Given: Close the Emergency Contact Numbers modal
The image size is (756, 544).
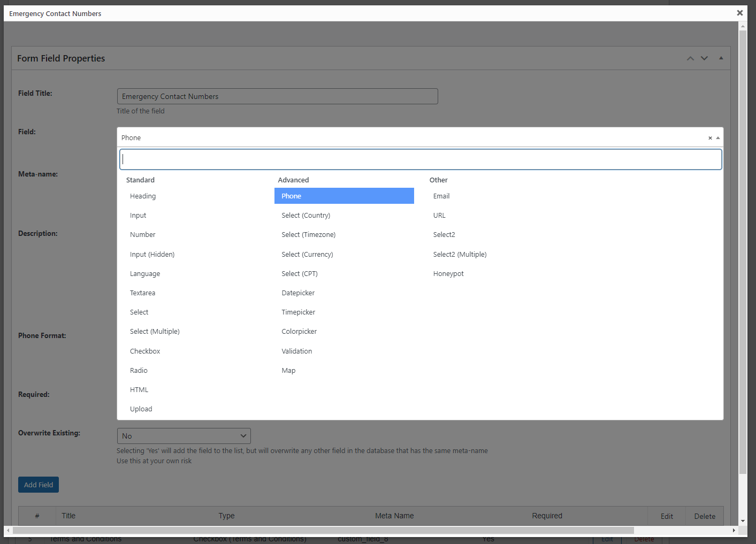Looking at the screenshot, I should [739, 13].
